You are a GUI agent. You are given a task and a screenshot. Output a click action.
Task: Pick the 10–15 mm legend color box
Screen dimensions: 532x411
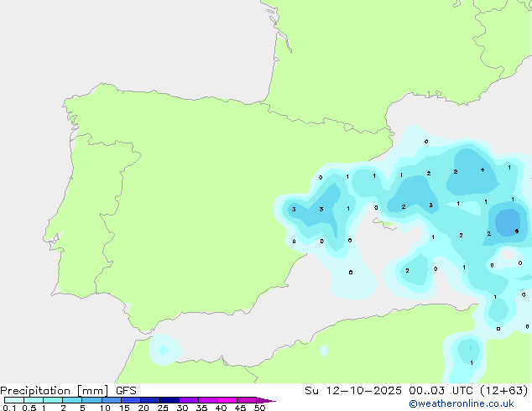[x=111, y=400]
